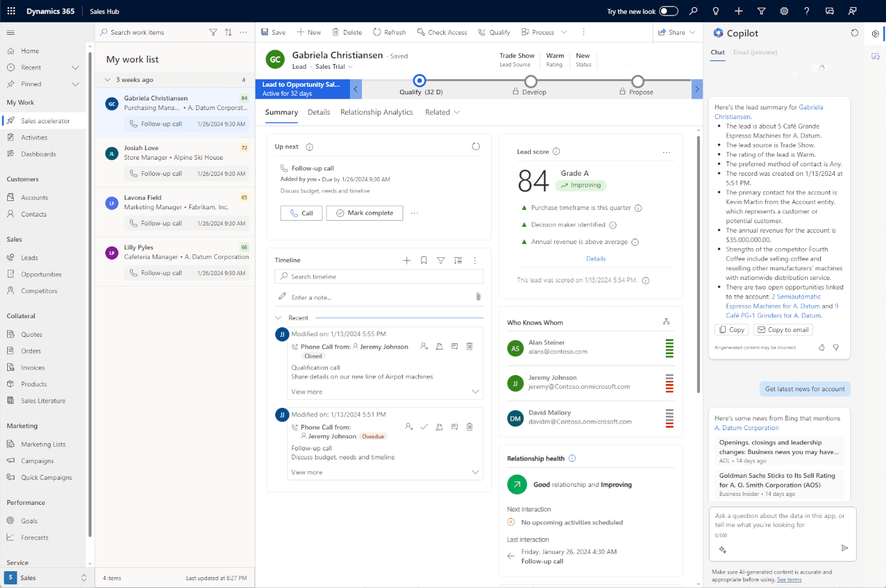Refresh the Up next widget
The width and height of the screenshot is (886, 588).
coord(476,147)
